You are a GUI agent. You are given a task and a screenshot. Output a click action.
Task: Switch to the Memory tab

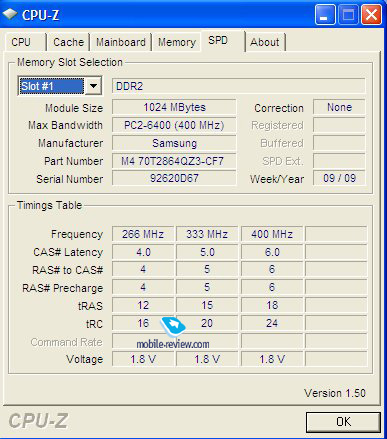tap(177, 42)
